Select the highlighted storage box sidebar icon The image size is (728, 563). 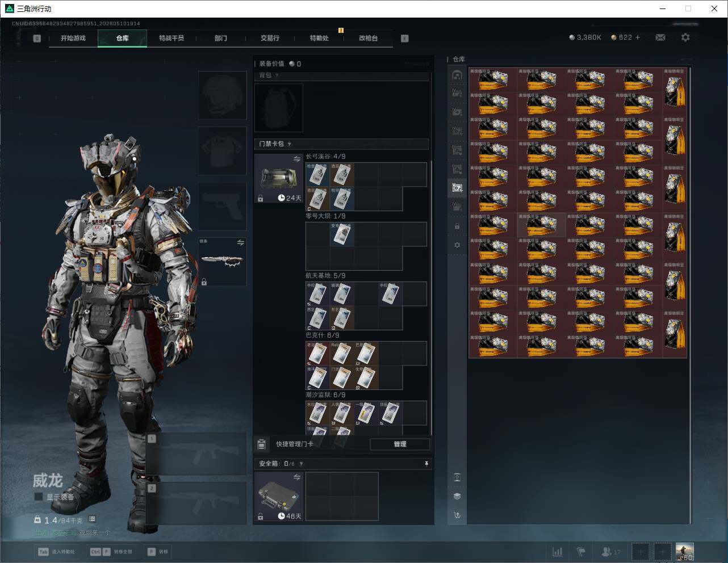click(x=457, y=187)
